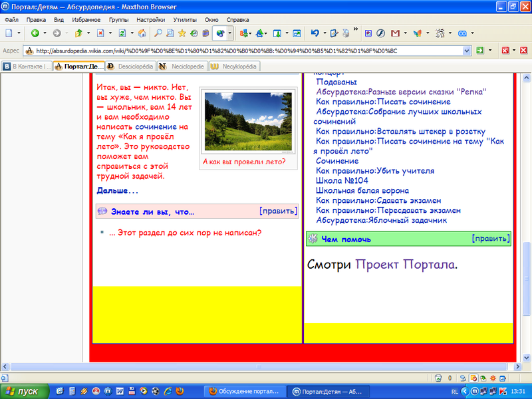Switch to the Desciclopédia tab
Viewport: 532px width, 399px height.
(130, 66)
